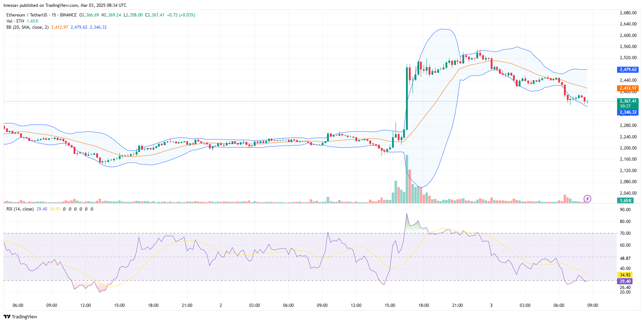644x323 pixels.
Task: Click the orange 2,412.97 value in BB legend
Action: pos(60,27)
